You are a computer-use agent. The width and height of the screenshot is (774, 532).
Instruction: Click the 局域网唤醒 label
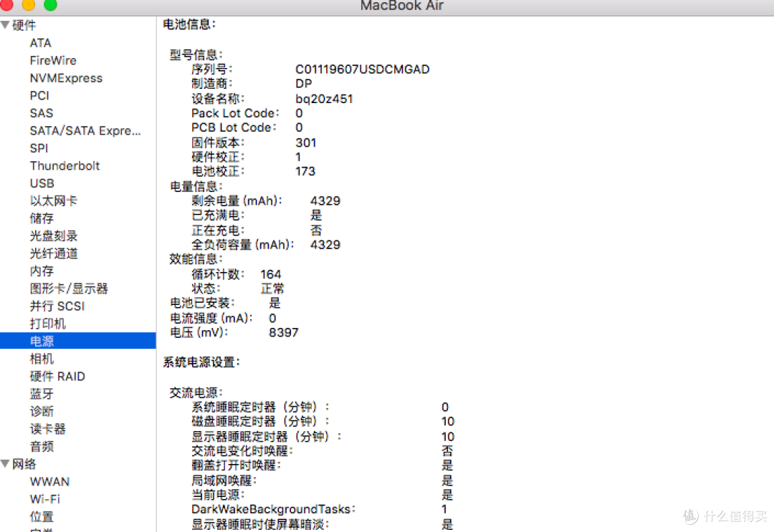[224, 480]
